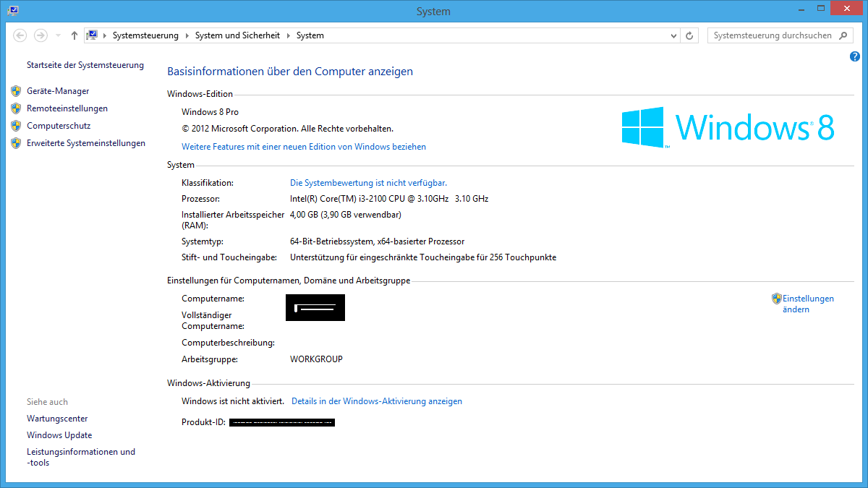Click the refresh button in address bar
The width and height of the screenshot is (868, 488).
click(690, 35)
